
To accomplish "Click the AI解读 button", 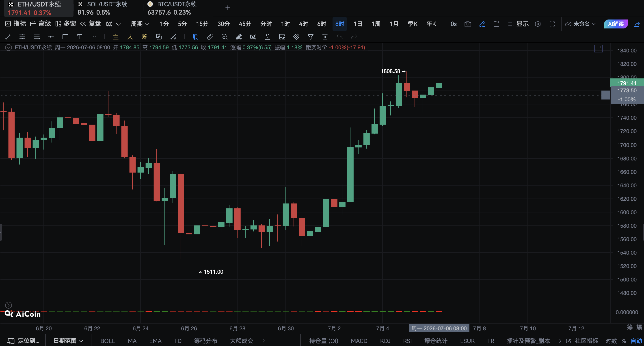I will pyautogui.click(x=616, y=24).
